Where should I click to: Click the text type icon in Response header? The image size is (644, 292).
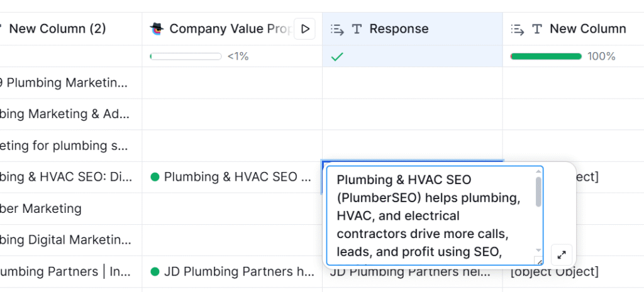(x=357, y=29)
